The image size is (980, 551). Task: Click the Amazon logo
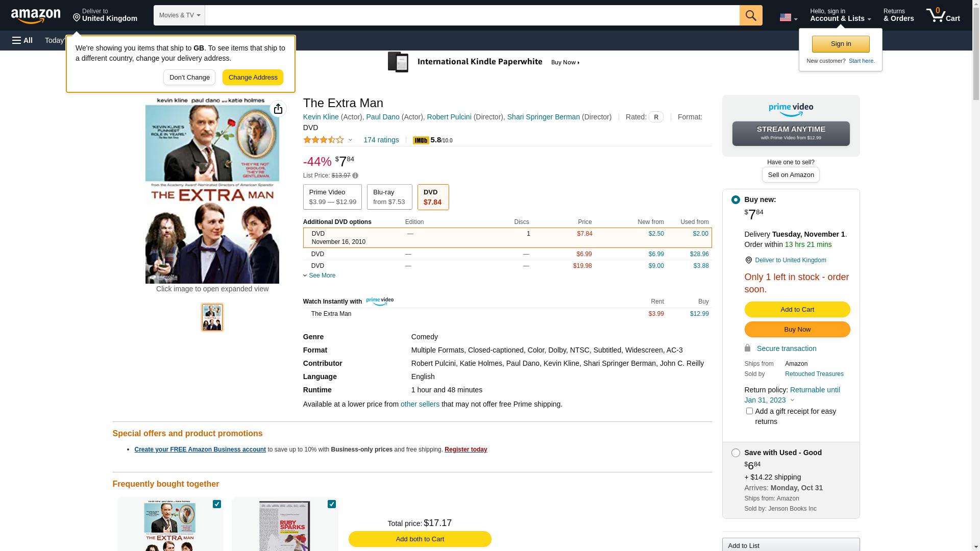[x=36, y=16]
